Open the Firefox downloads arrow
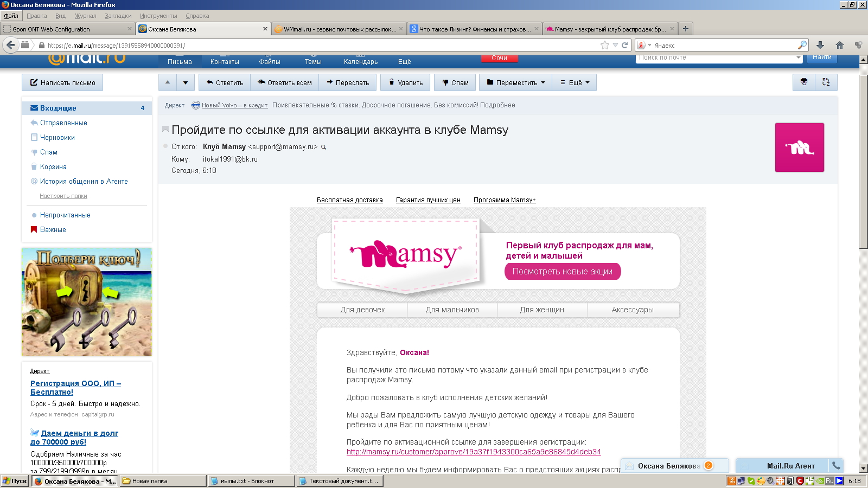The width and height of the screenshot is (868, 488). point(820,46)
